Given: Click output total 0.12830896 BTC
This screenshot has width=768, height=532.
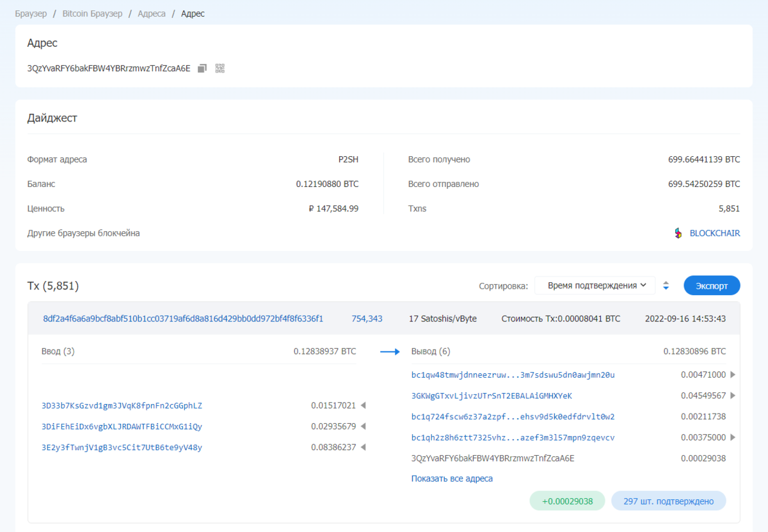Looking at the screenshot, I should click(x=695, y=351).
